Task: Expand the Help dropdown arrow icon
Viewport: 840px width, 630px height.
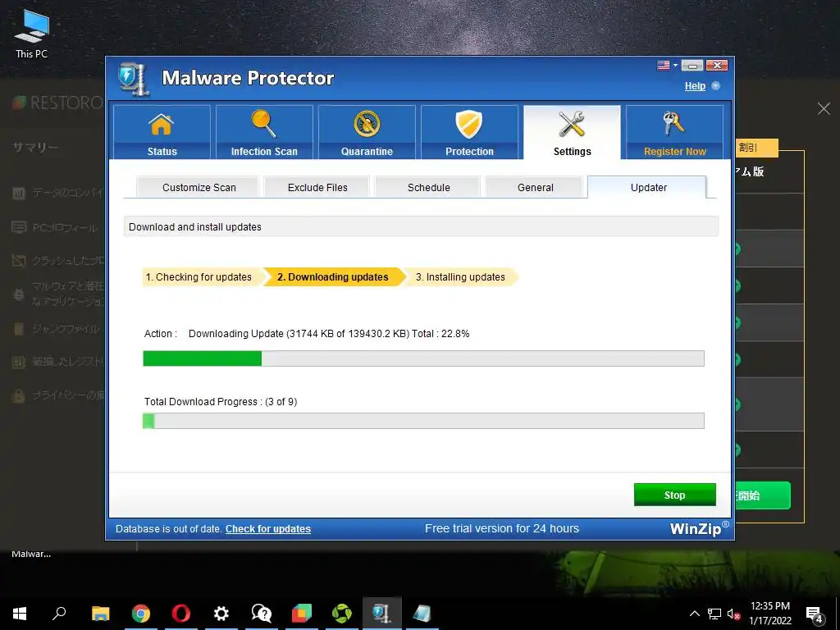Action: [x=715, y=85]
